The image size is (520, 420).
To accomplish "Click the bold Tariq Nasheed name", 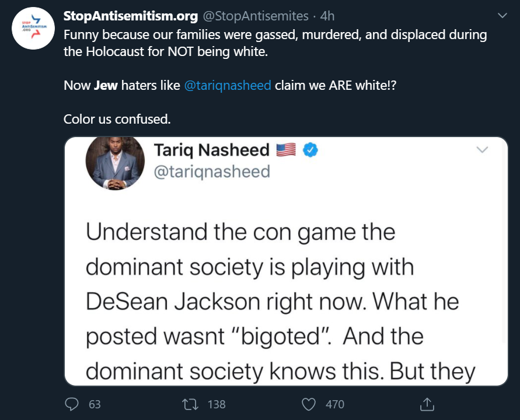I will (x=211, y=150).
